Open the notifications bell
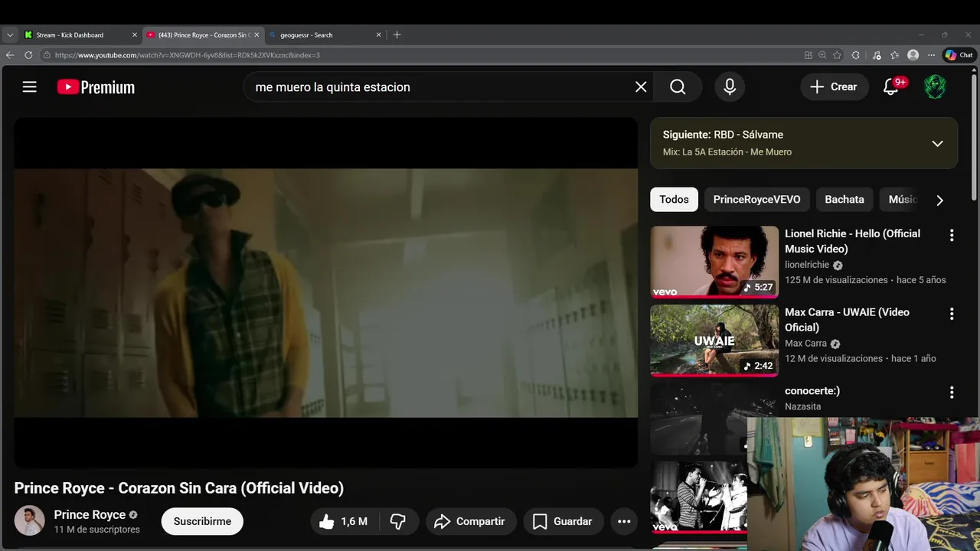 coord(891,87)
